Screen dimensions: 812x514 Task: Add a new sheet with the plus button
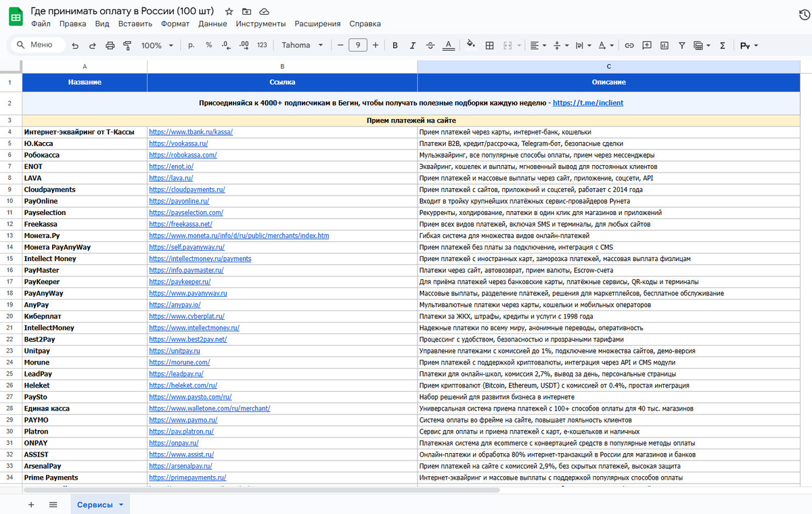(x=30, y=505)
